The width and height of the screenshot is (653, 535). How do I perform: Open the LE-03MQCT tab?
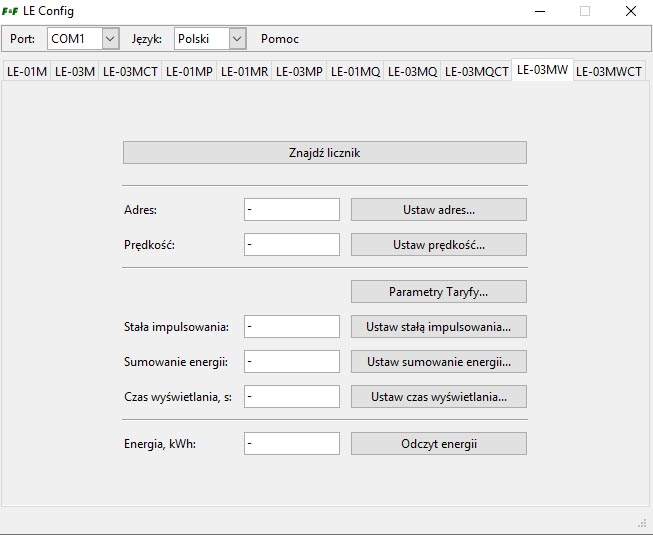click(476, 72)
